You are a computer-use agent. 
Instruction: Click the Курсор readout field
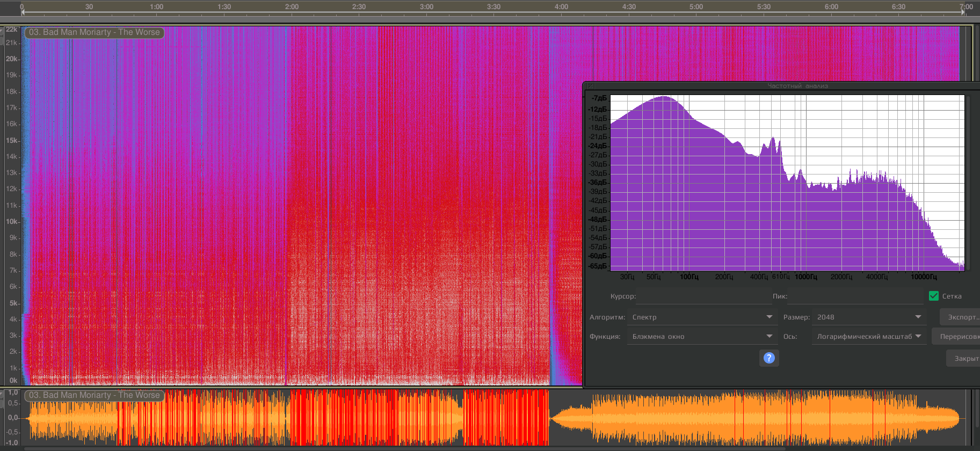pos(703,296)
